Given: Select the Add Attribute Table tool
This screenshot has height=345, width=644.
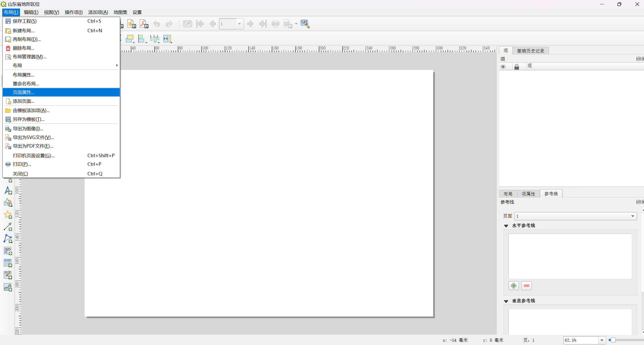Looking at the screenshot, I should point(8,263).
